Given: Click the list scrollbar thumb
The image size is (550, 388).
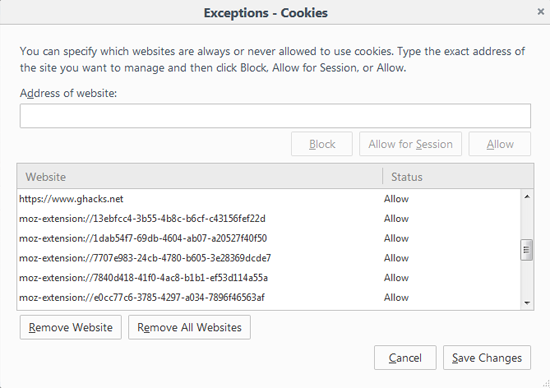Looking at the screenshot, I should (526, 250).
